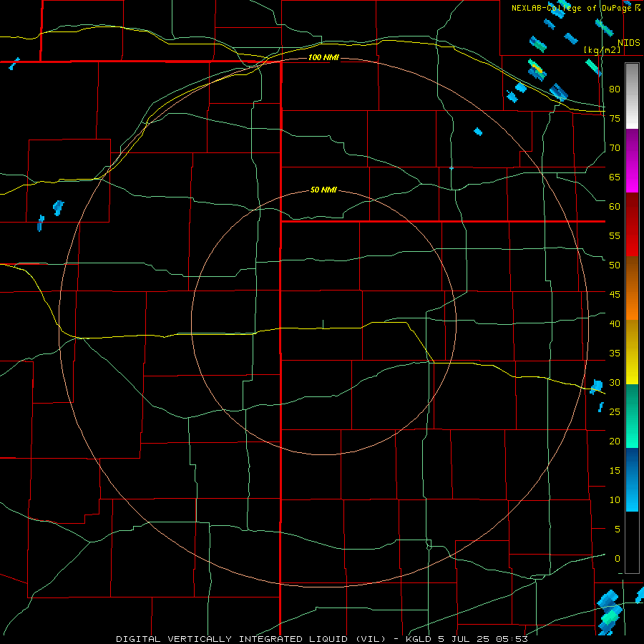Click the scale value 40
This screenshot has width=644, height=644.
tap(615, 323)
